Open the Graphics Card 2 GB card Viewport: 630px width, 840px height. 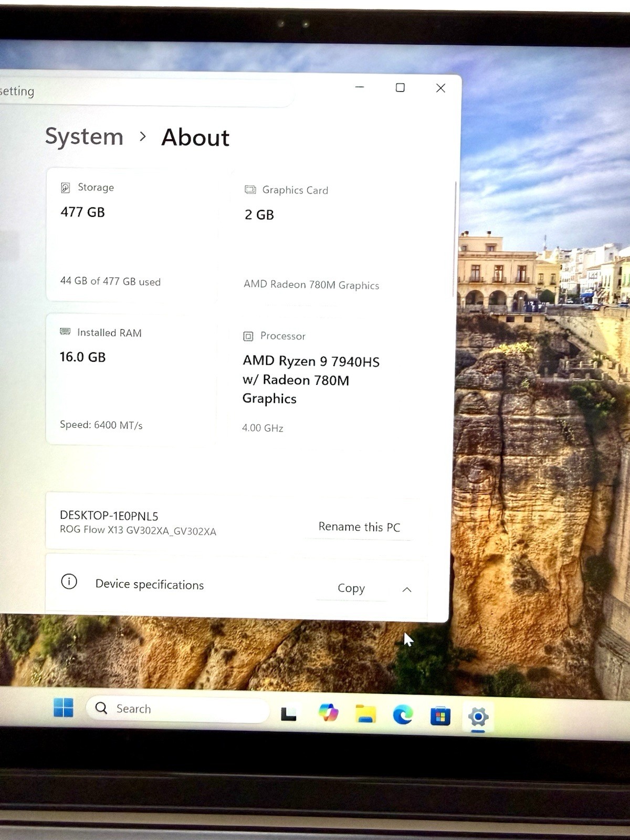[336, 237]
